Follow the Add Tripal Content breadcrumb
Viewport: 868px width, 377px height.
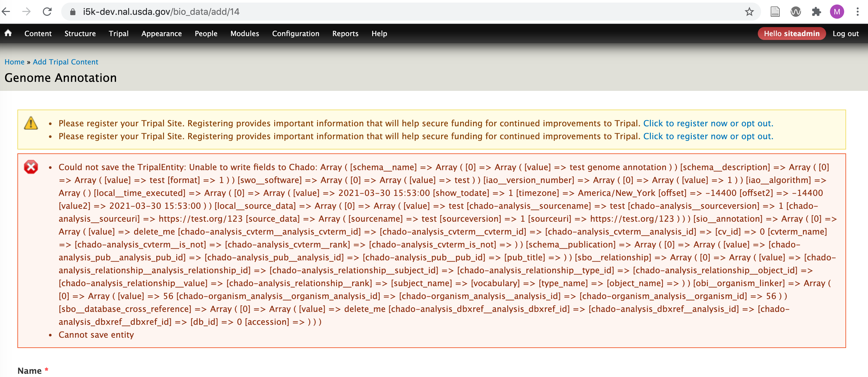(x=65, y=62)
